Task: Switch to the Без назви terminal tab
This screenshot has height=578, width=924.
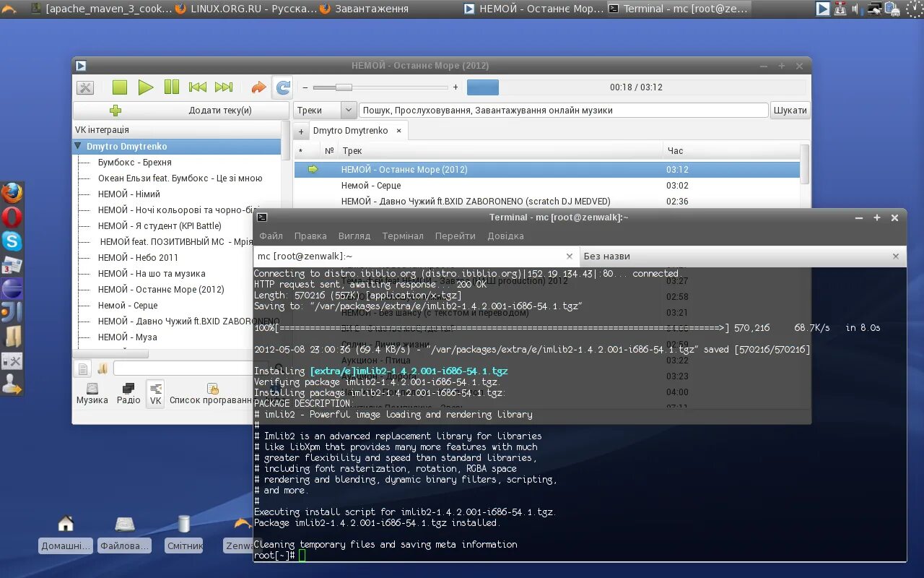Action: tap(742, 256)
